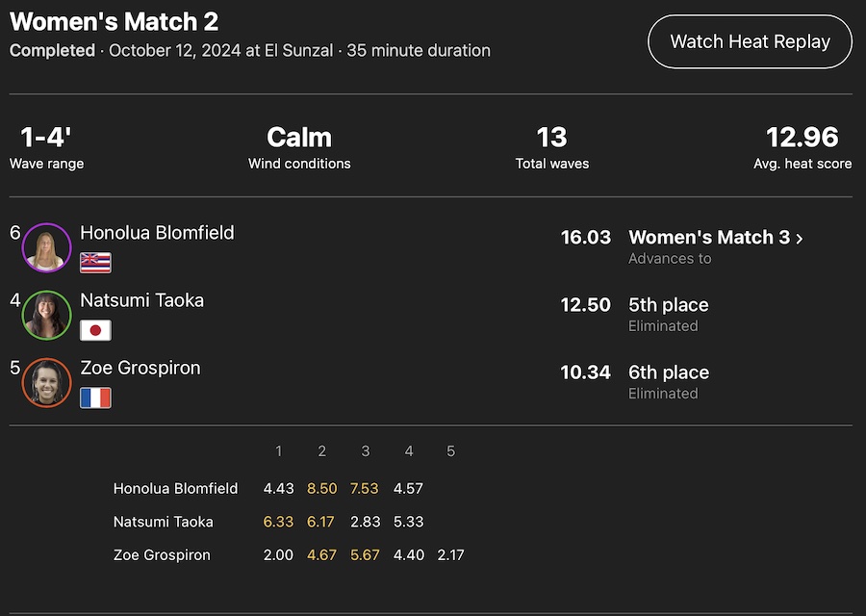This screenshot has width=866, height=616.
Task: Click the 12.96 average heat score
Action: click(802, 137)
